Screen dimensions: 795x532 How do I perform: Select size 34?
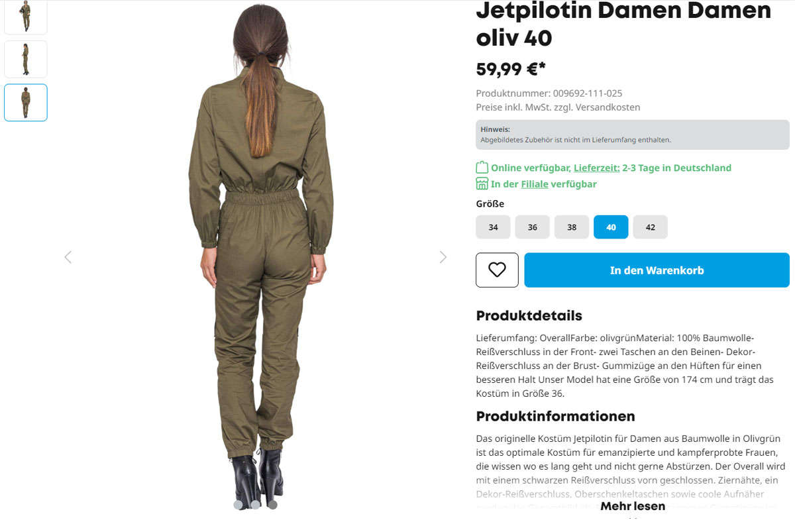click(x=493, y=227)
